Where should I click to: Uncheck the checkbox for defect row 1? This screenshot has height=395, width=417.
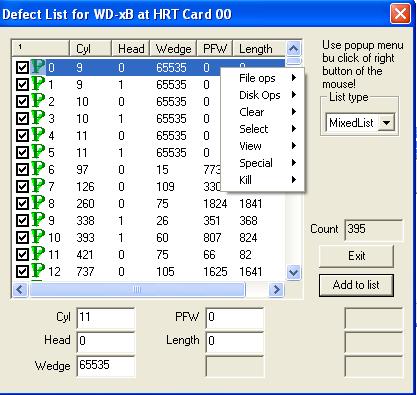coord(22,85)
